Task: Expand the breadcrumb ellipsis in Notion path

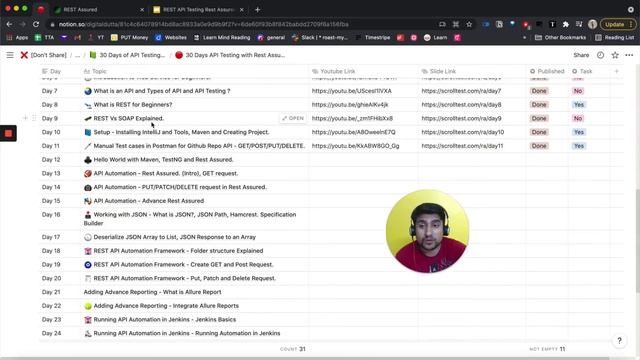Action: 78,55
